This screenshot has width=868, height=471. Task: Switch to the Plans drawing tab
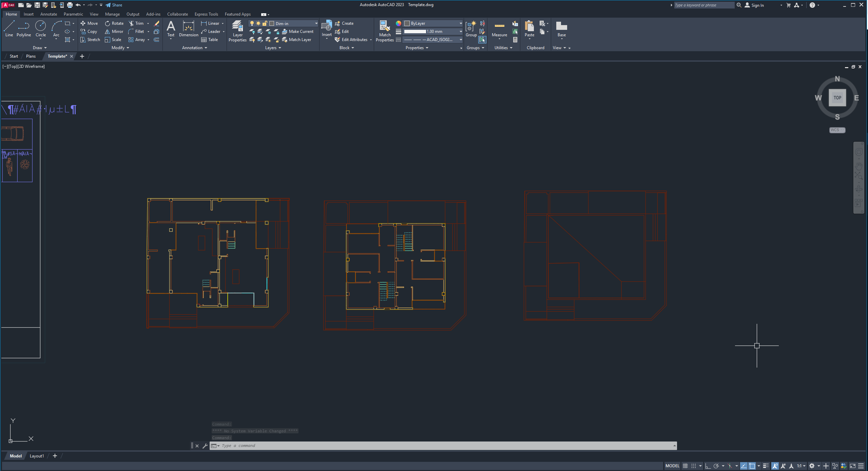click(x=31, y=56)
